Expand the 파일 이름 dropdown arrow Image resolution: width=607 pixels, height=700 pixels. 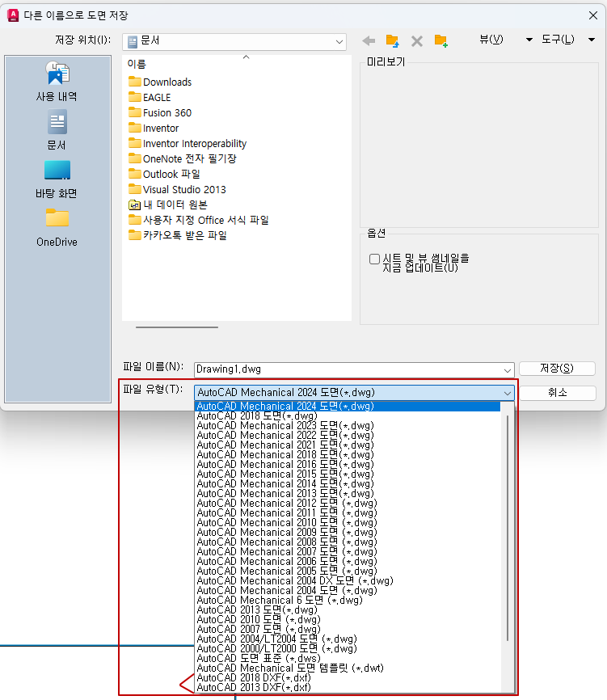tap(508, 370)
